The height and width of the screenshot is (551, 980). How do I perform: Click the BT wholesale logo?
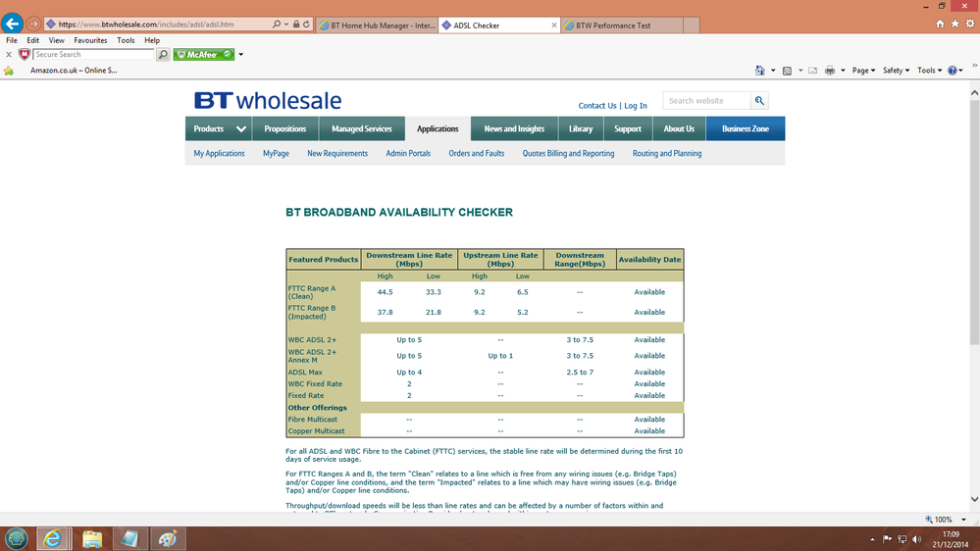tap(268, 101)
